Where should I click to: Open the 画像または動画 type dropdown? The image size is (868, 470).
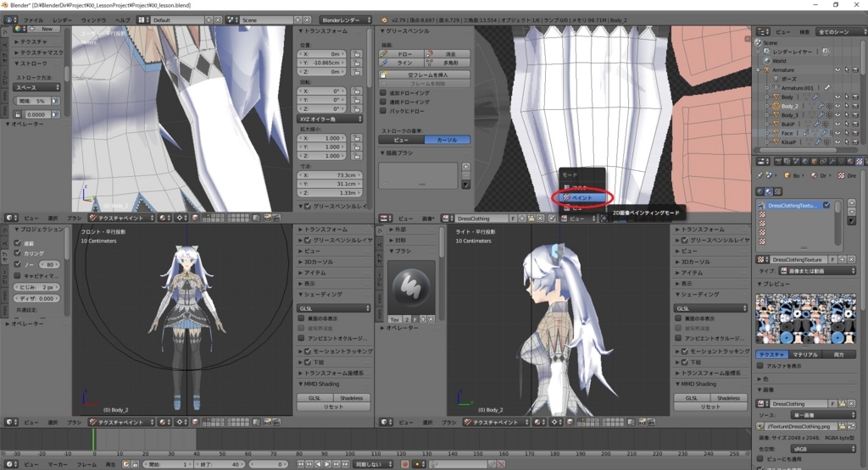click(x=818, y=271)
